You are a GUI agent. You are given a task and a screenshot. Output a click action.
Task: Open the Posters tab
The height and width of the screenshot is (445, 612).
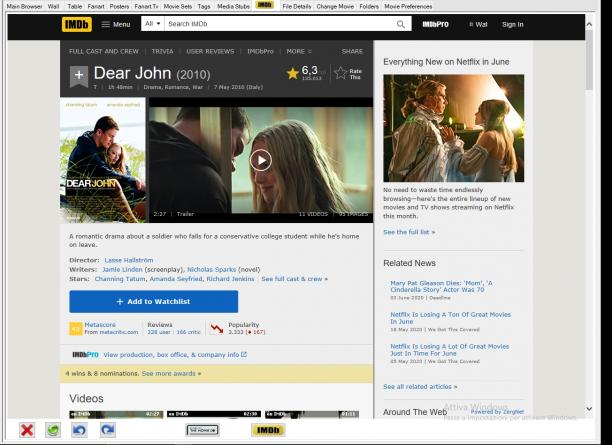(119, 6)
